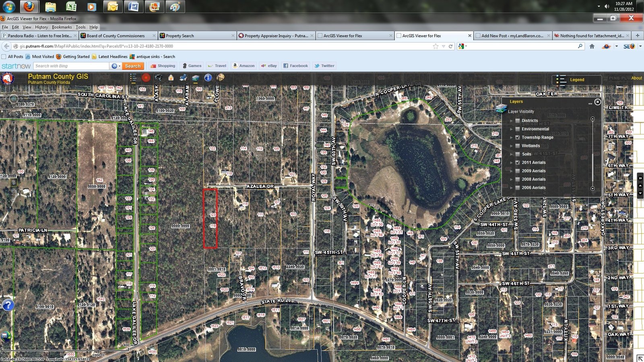This screenshot has height=362, width=644.
Task: Expand the 2008 Aerials layer arrow
Action: [512, 179]
